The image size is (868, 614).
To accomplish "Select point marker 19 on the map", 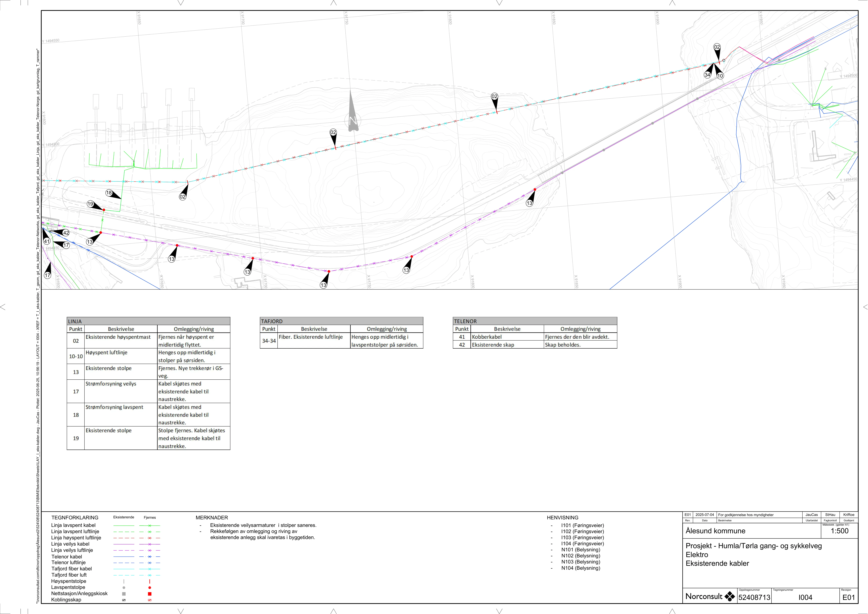I will (x=90, y=204).
